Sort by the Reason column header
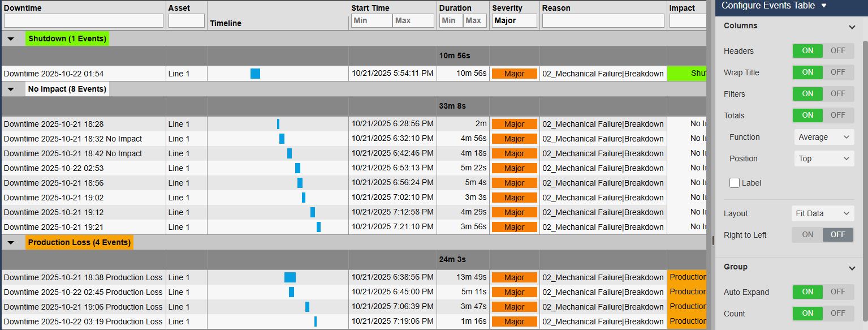Screen dimensions: 868x330 (556, 8)
